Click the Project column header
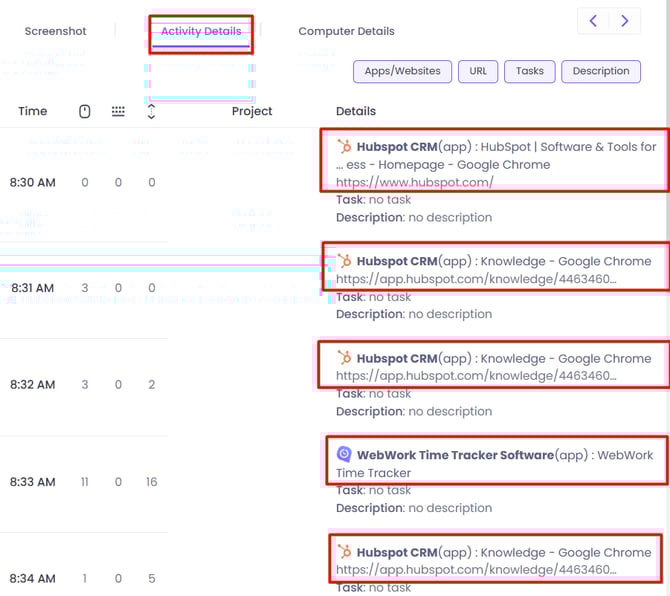The width and height of the screenshot is (670, 596). (x=252, y=111)
